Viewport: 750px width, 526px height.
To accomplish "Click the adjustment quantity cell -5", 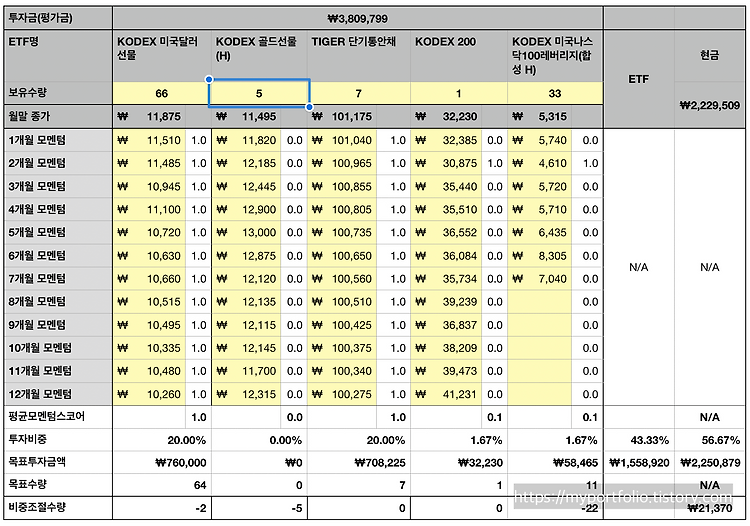I will (260, 508).
